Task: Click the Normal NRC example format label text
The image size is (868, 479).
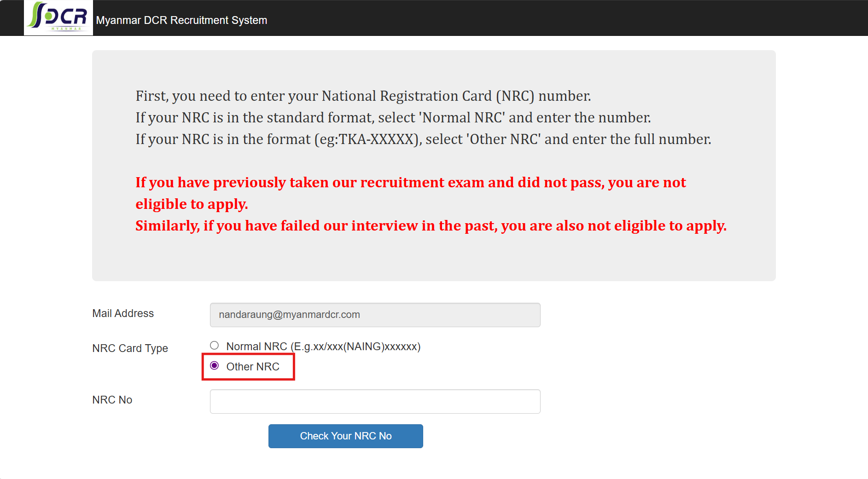Action: (x=323, y=346)
